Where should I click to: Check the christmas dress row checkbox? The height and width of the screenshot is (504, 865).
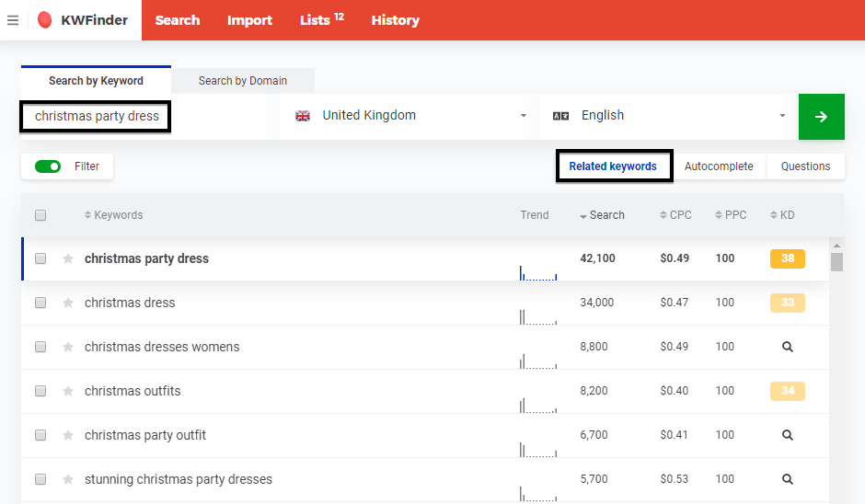tap(40, 303)
